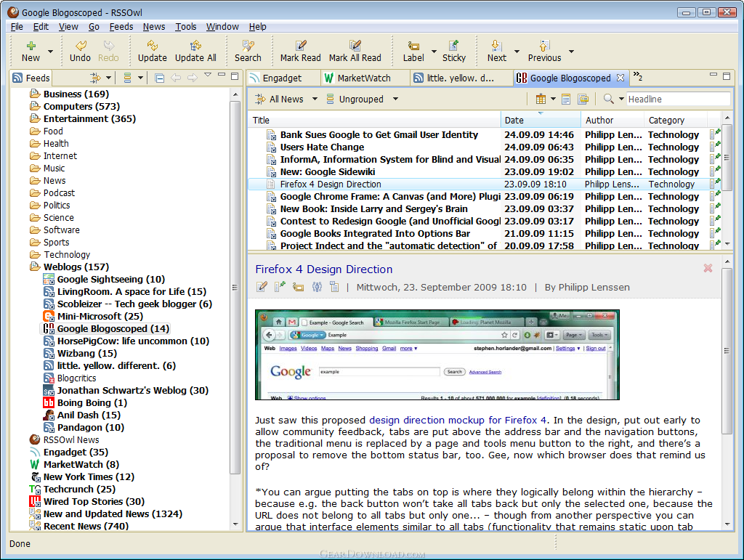Click the label icon under the article title
This screenshot has height=560, width=744.
[x=298, y=286]
